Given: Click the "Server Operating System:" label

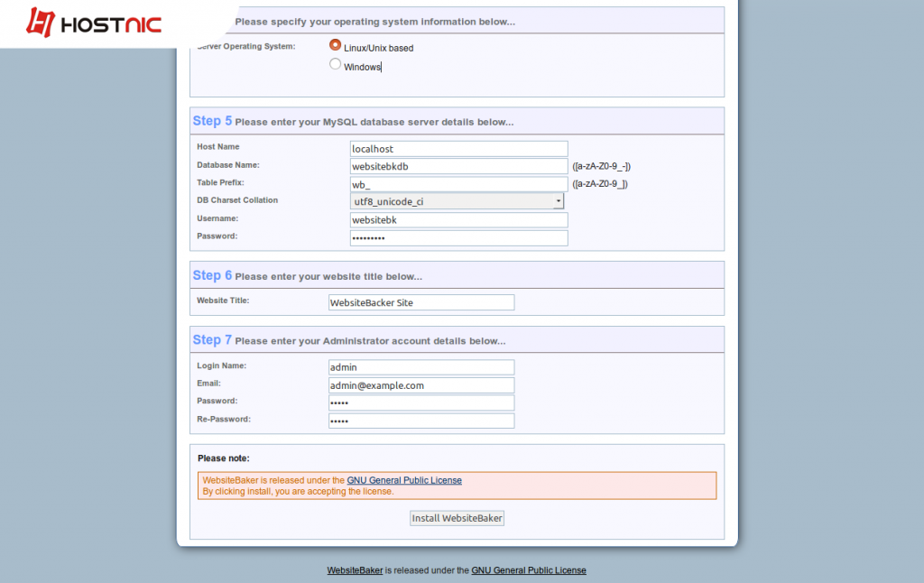Looking at the screenshot, I should coord(246,46).
